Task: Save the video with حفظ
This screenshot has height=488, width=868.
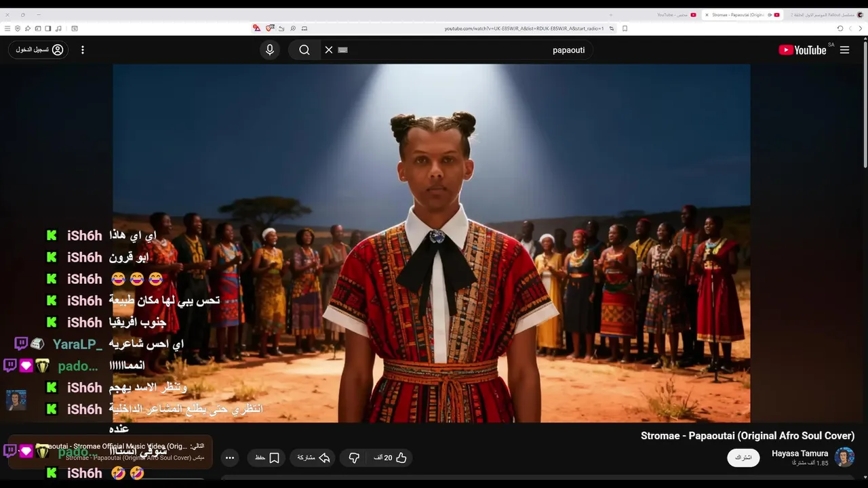Action: 267,458
